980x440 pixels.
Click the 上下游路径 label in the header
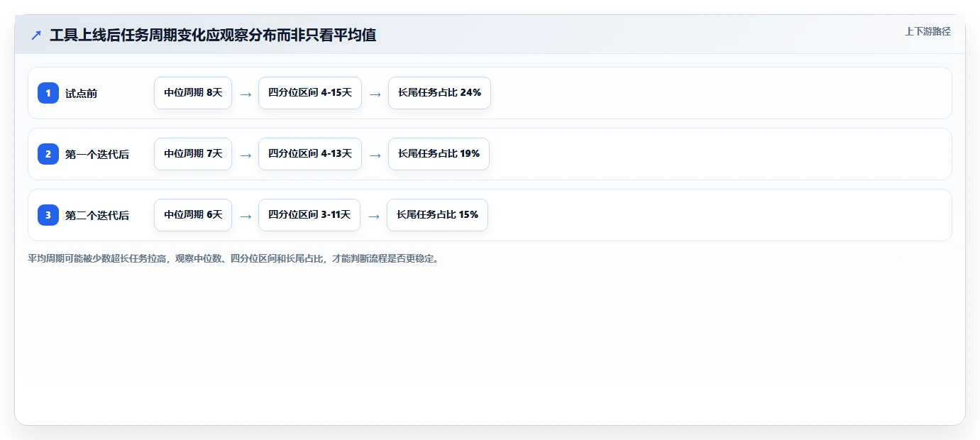927,31
